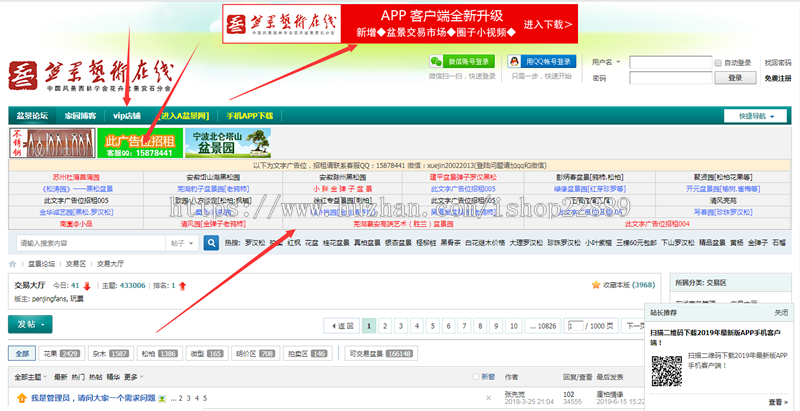The width and height of the screenshot is (800, 411).
Task: Click moderator name penjingfans
Action: [x=49, y=298]
